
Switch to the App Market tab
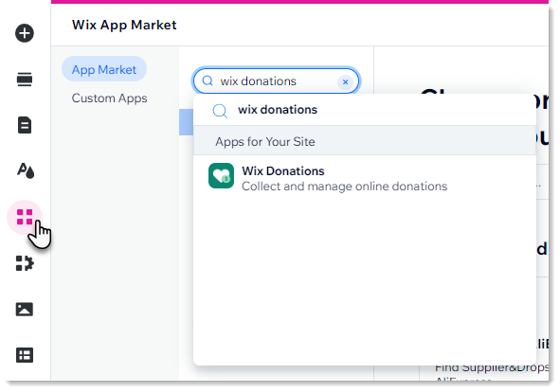coord(104,69)
